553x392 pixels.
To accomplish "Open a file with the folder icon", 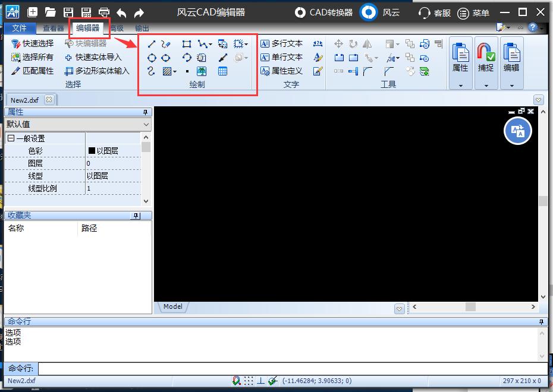I will pyautogui.click(x=51, y=12).
